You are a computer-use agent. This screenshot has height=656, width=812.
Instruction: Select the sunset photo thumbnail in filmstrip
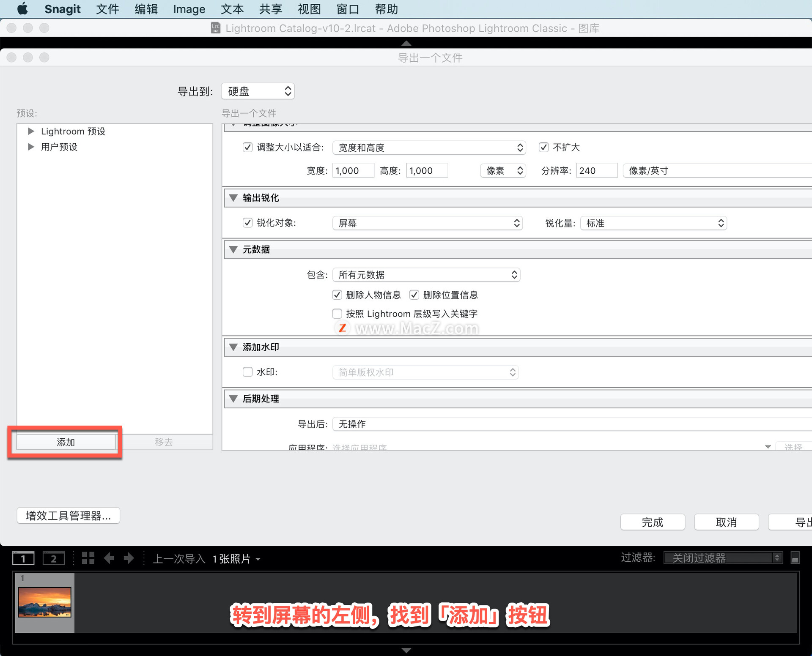[44, 602]
